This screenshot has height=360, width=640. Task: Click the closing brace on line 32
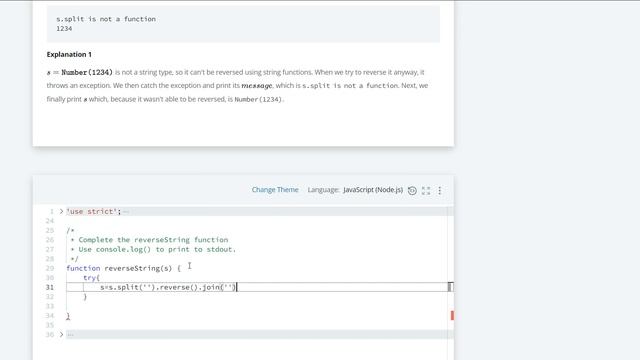tap(85, 297)
